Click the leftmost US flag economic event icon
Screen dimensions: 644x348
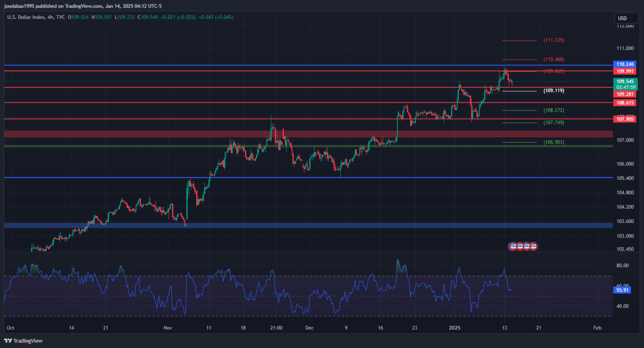[x=513, y=246]
